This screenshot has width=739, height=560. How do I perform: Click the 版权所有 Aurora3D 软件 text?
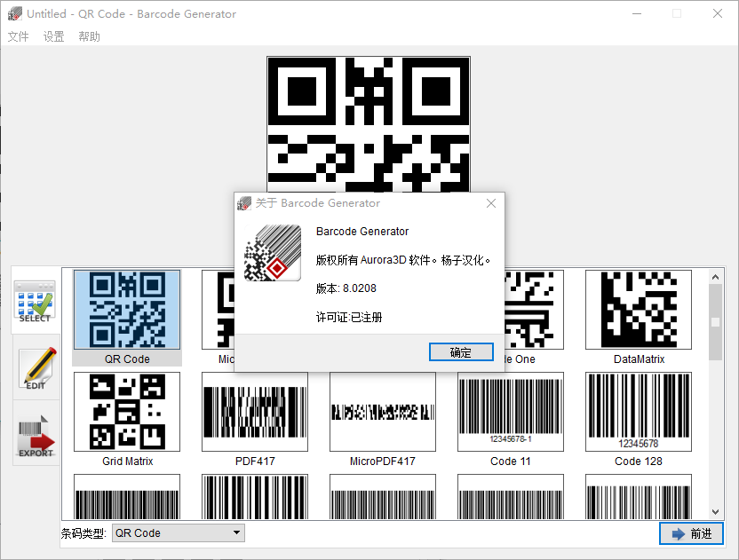pos(373,260)
